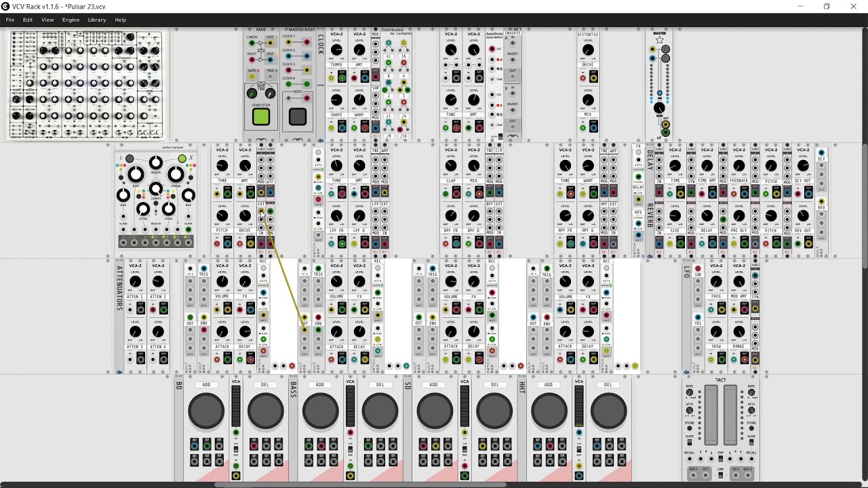Click the HHT channel VCA level fader

click(x=578, y=407)
